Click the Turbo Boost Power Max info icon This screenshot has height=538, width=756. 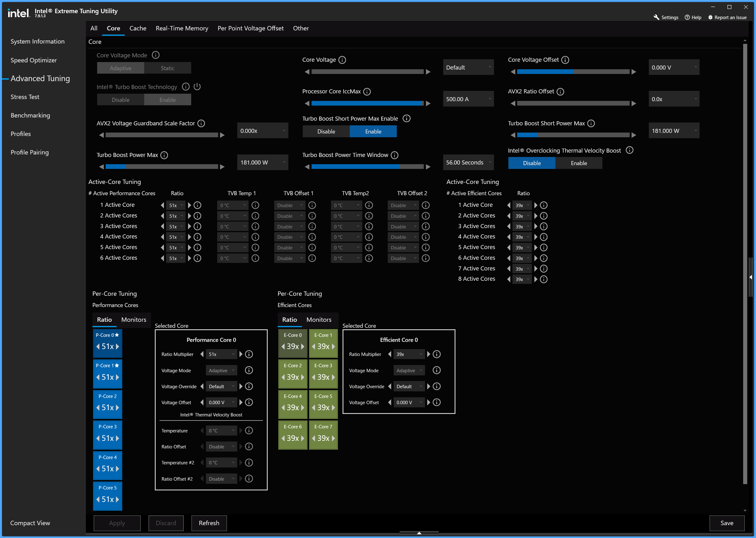tap(164, 155)
